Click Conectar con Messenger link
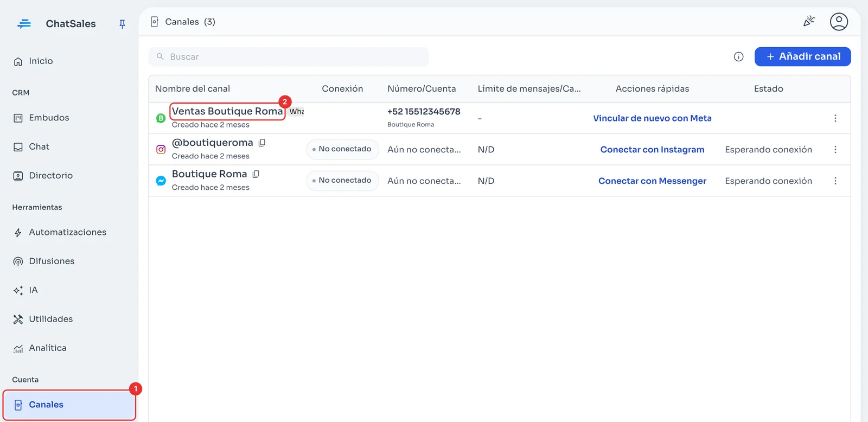 tap(652, 181)
